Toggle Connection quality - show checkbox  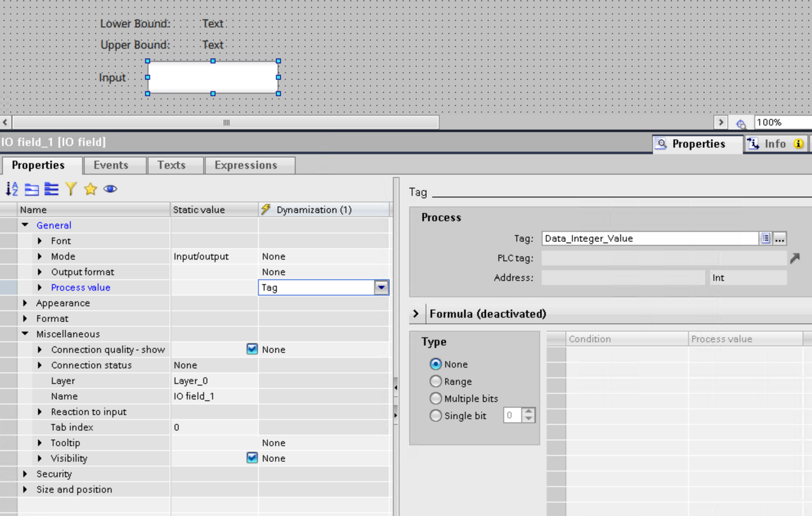(x=252, y=349)
